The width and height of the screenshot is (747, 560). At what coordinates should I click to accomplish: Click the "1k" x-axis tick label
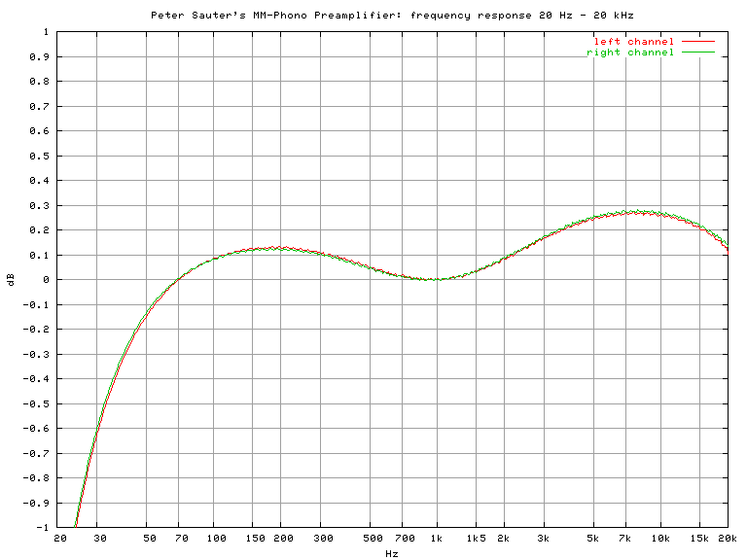[x=437, y=538]
